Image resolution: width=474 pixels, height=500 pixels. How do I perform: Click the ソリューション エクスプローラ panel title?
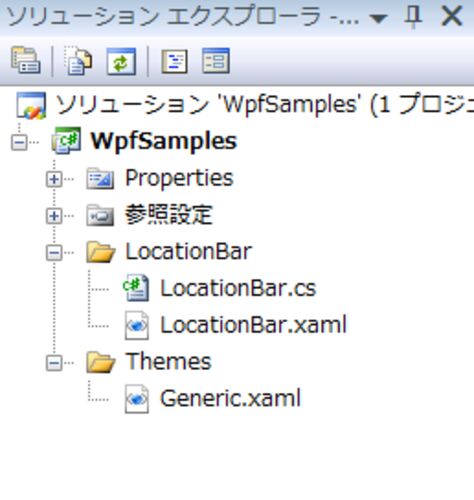pyautogui.click(x=183, y=17)
